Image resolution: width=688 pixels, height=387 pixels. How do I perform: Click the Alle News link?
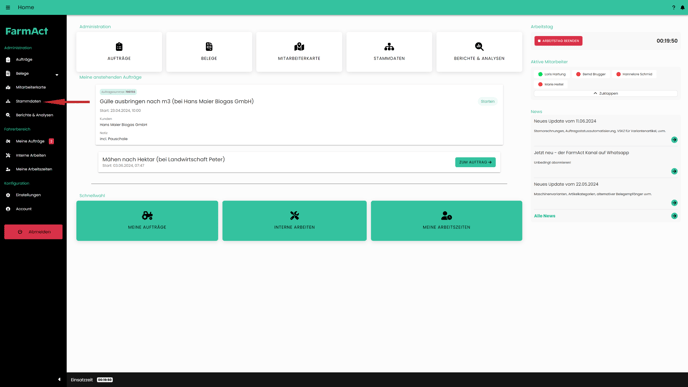[545, 216]
